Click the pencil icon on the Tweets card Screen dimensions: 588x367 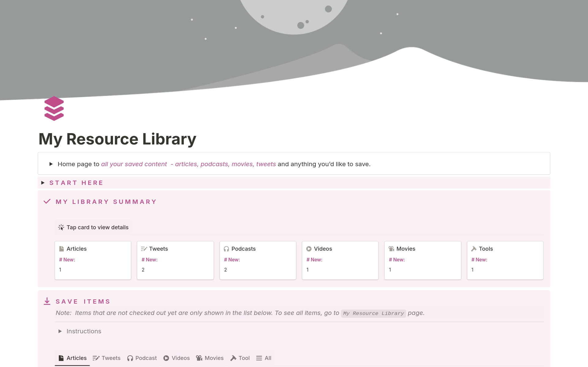tap(144, 249)
